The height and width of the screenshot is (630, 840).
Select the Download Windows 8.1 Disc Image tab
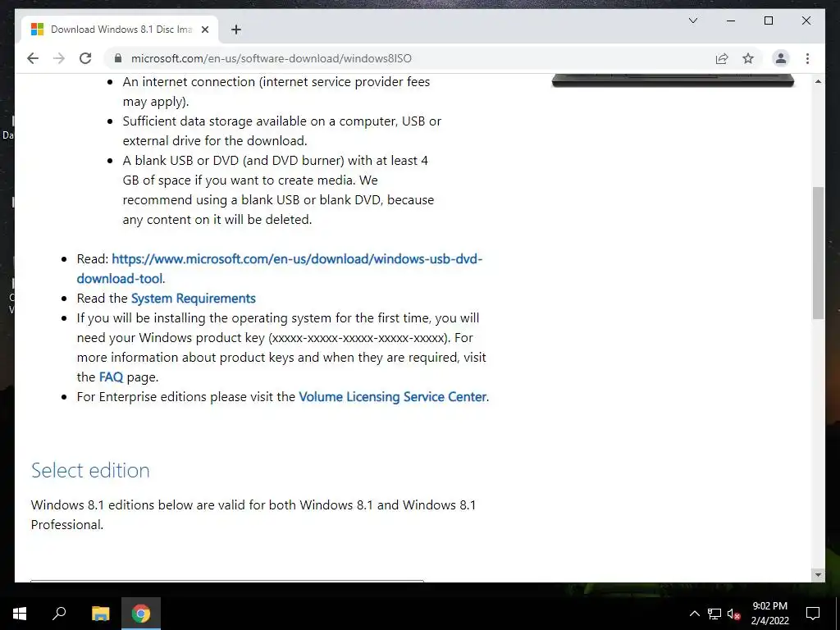click(x=120, y=30)
